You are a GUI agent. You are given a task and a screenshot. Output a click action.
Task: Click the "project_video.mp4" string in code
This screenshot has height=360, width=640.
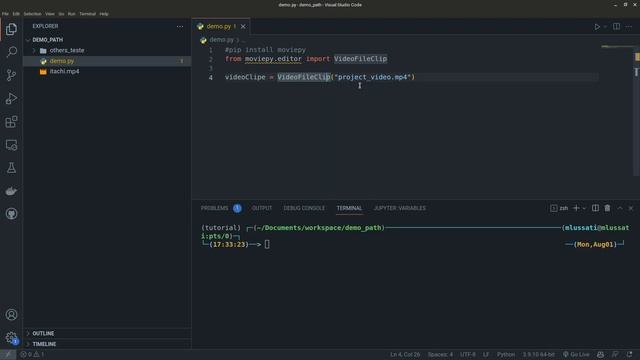click(373, 77)
